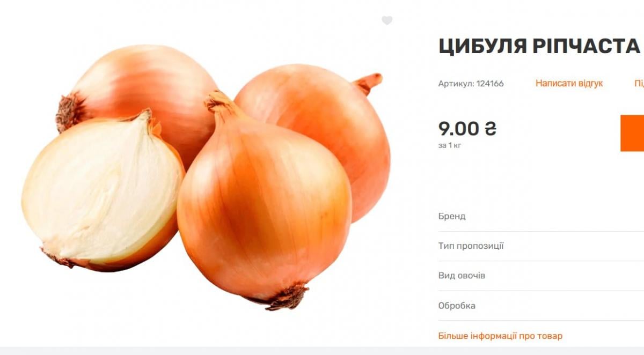Click the dried root of front onion
This screenshot has width=644, height=355.
(x=289, y=297)
